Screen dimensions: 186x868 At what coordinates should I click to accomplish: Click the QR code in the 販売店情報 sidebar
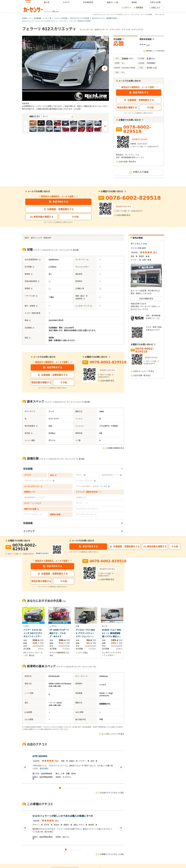point(137,332)
